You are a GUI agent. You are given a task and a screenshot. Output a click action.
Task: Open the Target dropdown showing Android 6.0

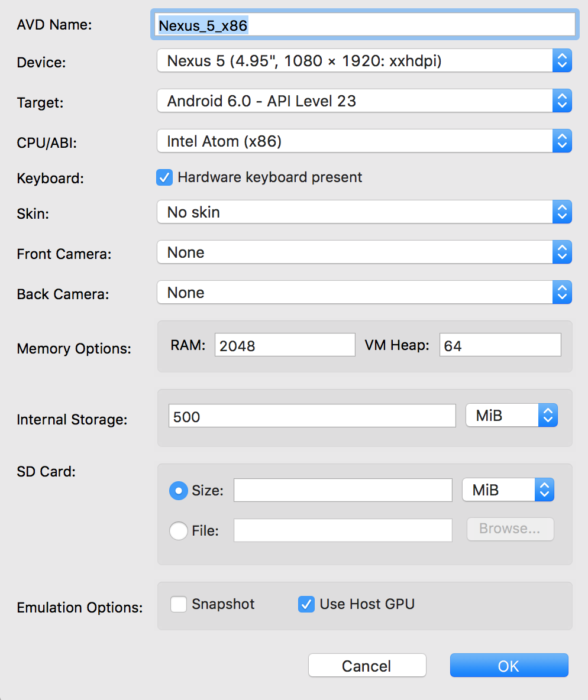tap(364, 101)
